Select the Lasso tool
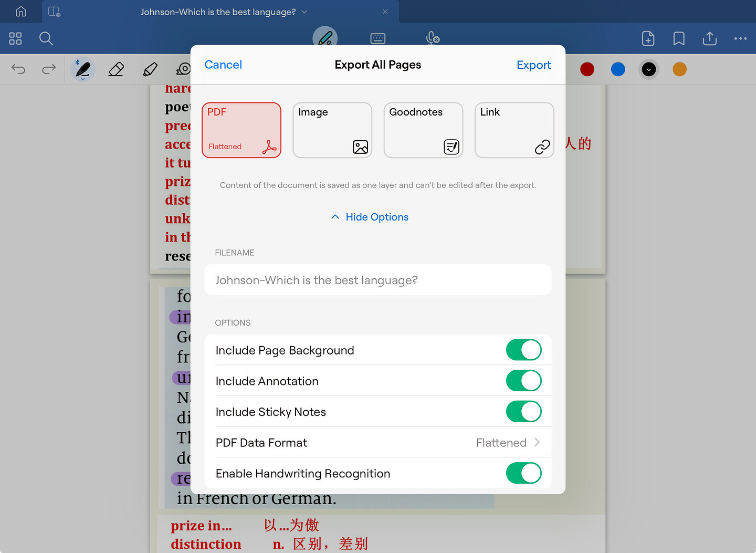The width and height of the screenshot is (756, 553). tap(184, 69)
